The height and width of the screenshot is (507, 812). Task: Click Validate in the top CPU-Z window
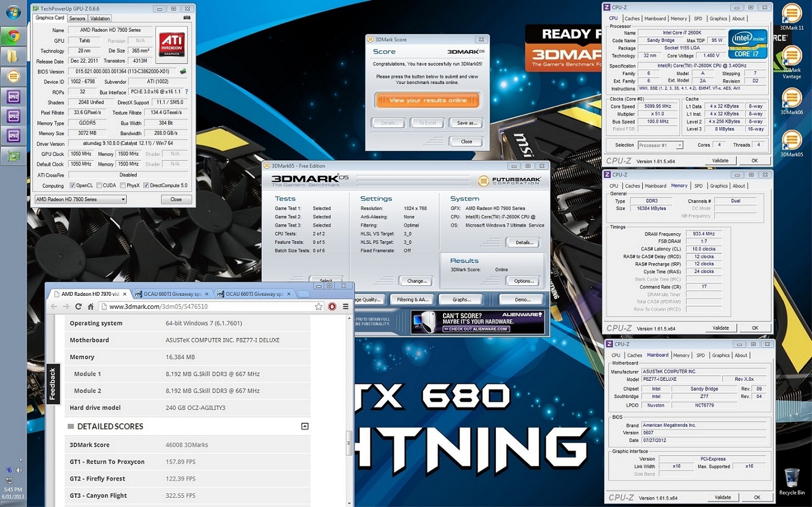click(720, 161)
